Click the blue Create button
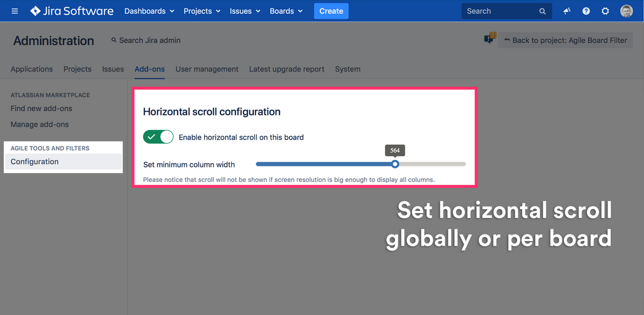This screenshot has width=644, height=315. pyautogui.click(x=331, y=11)
